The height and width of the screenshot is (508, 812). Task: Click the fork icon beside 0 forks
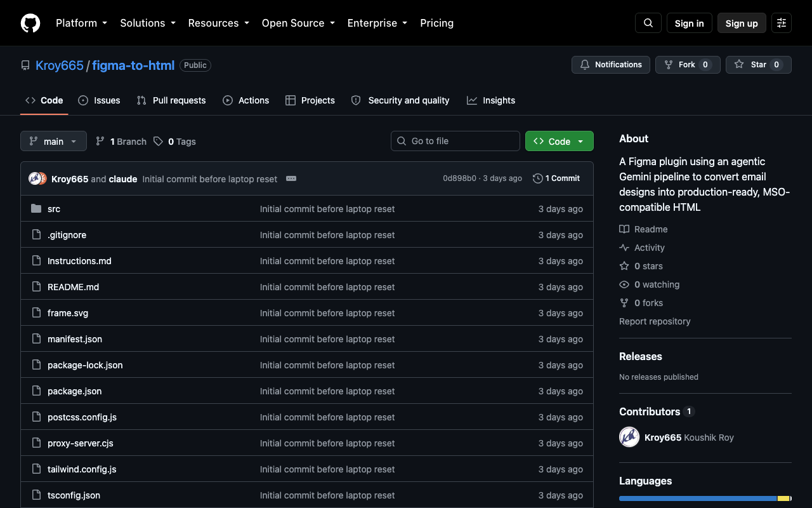tap(624, 303)
